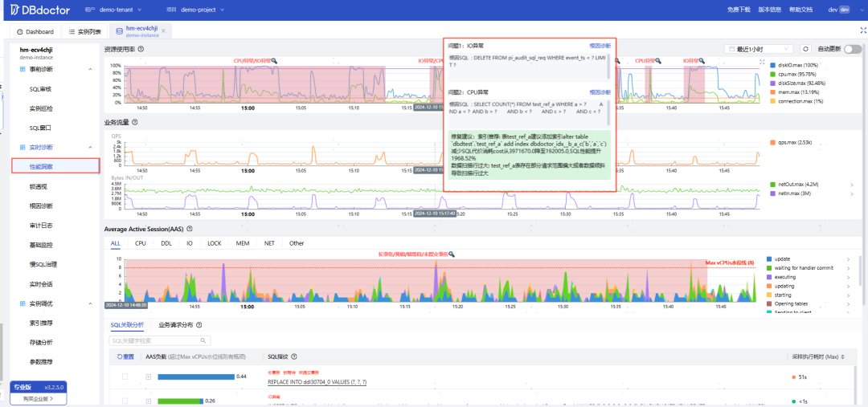The image size is (868, 407).
Task: Click help icon beside 业务流量
Action: coord(134,122)
